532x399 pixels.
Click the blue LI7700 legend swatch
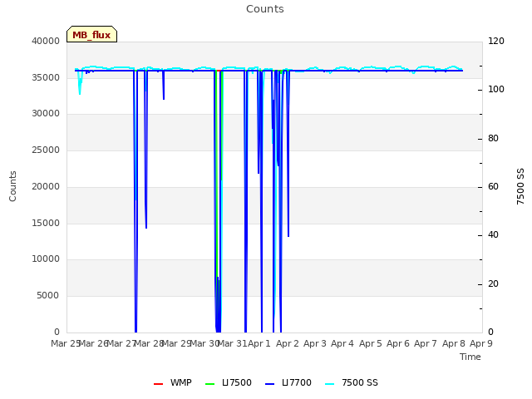[269, 384]
